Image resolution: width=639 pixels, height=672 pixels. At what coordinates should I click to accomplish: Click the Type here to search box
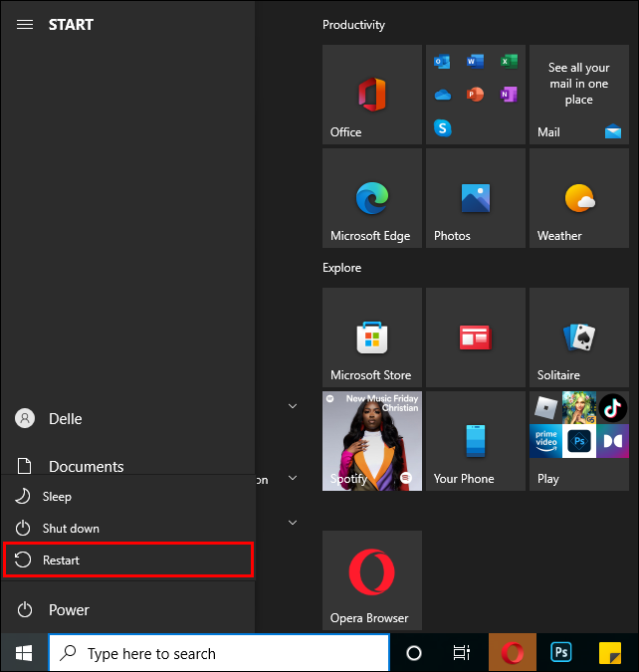pos(219,653)
